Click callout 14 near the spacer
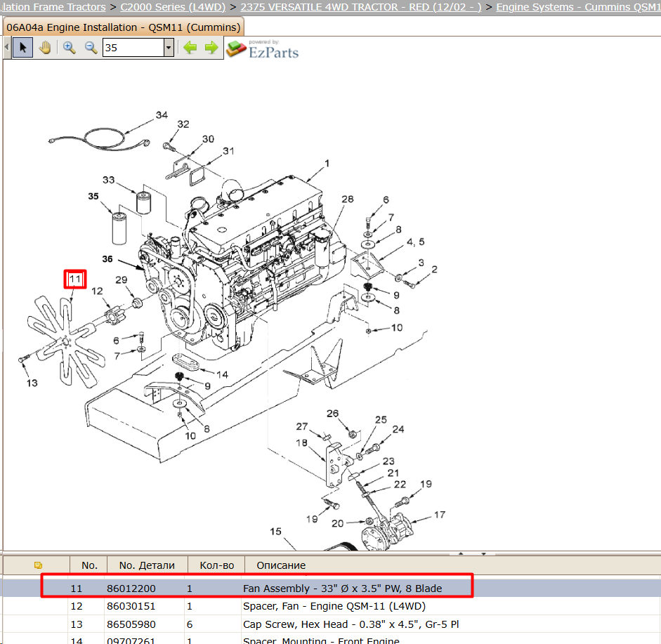 [222, 375]
